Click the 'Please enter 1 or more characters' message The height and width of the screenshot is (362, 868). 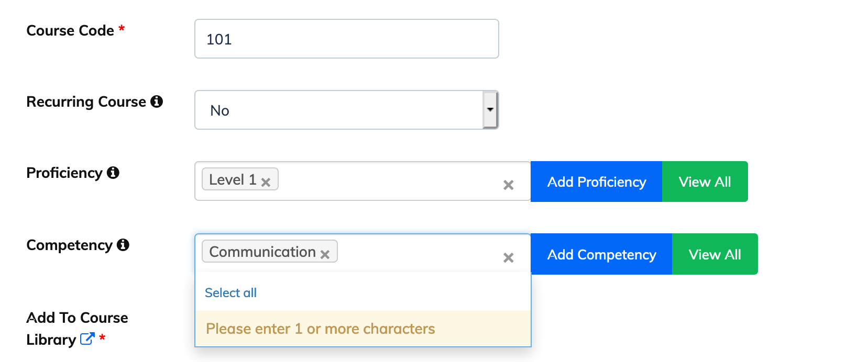tap(363, 329)
